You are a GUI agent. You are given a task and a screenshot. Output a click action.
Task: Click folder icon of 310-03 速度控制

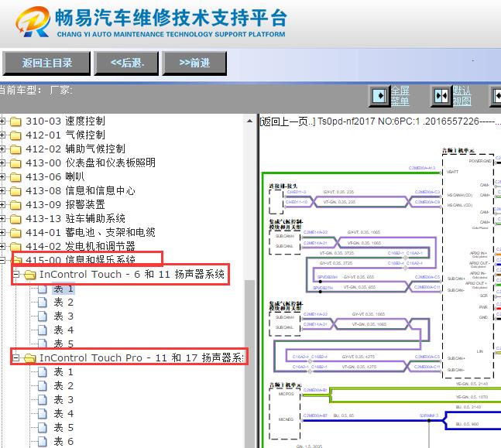15,121
